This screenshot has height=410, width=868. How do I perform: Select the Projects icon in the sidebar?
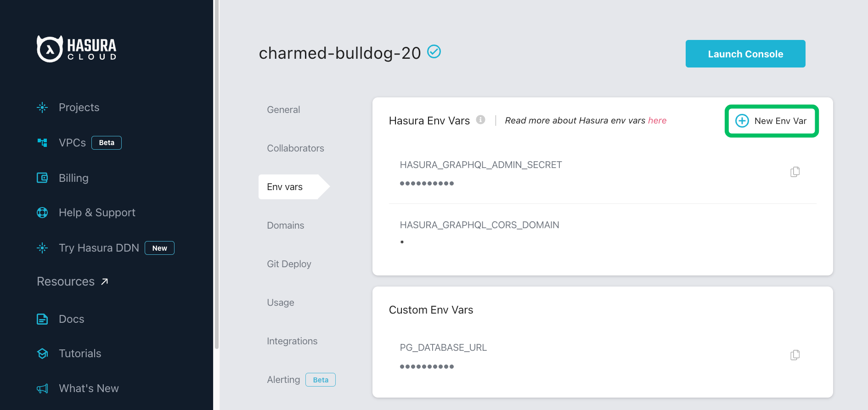point(42,107)
